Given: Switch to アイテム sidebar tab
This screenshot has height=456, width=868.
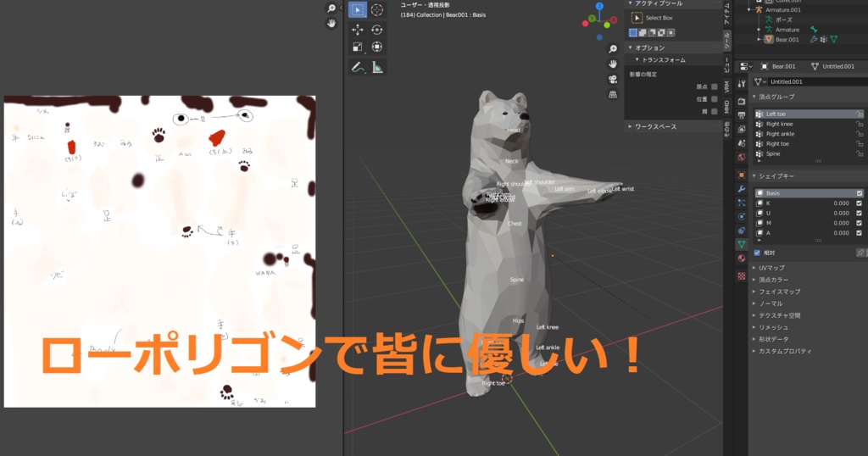Looking at the screenshot, I should pos(726,12).
